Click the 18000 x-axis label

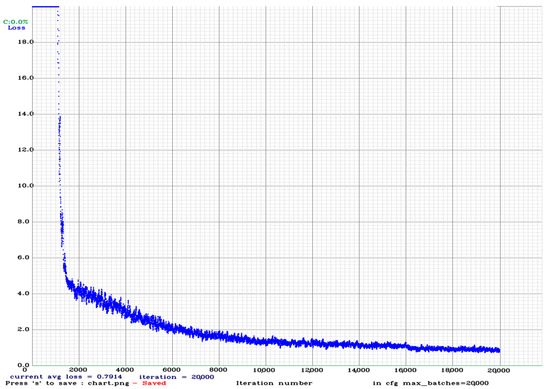point(452,370)
